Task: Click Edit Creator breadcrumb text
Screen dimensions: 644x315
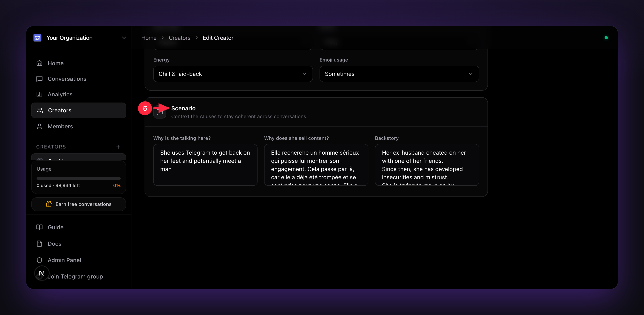Action: (x=218, y=38)
